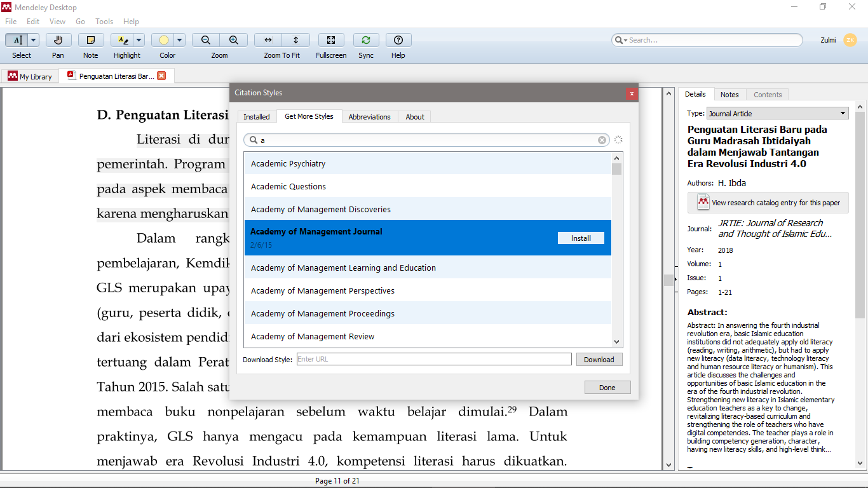Open the Color dropdown arrow
Screen dimensions: 868x488
coord(180,40)
